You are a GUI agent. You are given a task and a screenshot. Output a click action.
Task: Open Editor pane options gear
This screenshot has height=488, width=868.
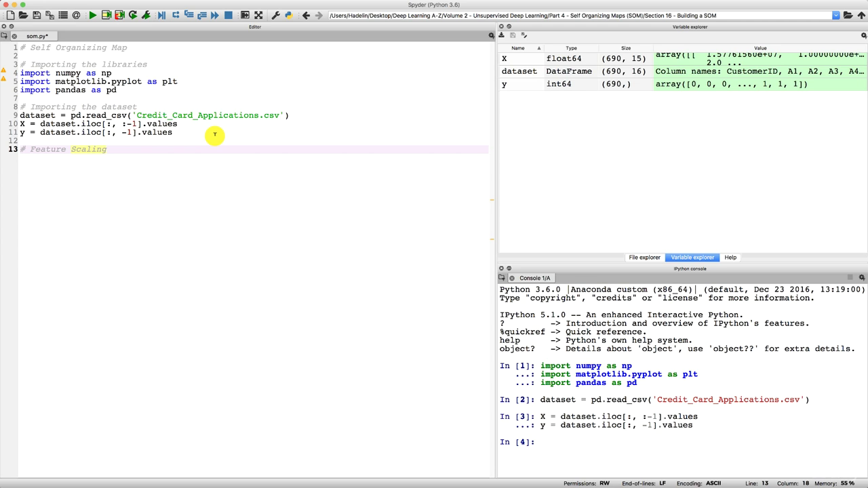tap(492, 35)
